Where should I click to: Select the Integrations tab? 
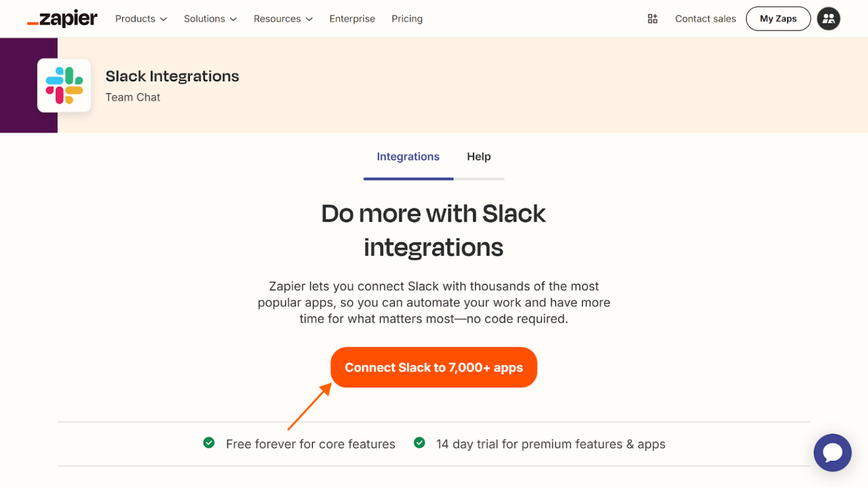point(408,156)
